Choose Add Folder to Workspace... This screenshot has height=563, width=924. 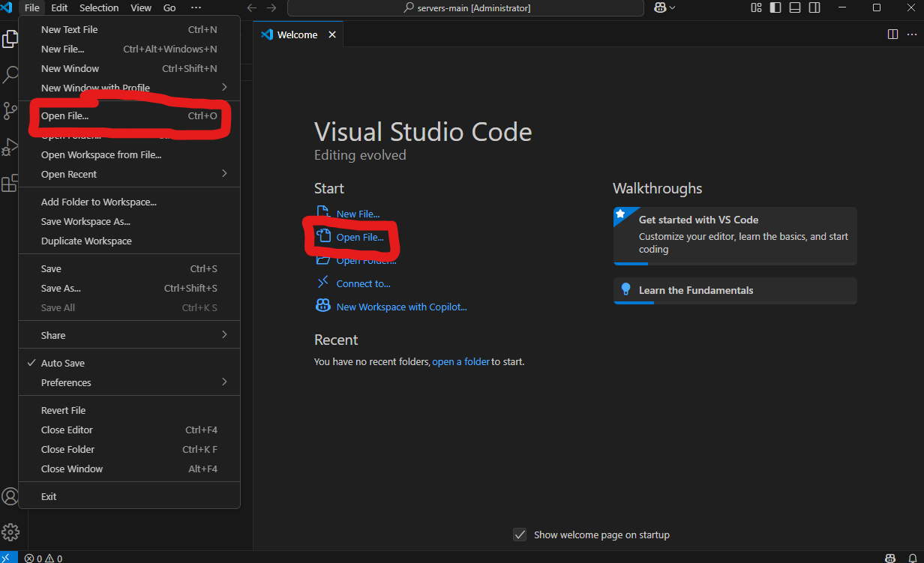pyautogui.click(x=129, y=202)
